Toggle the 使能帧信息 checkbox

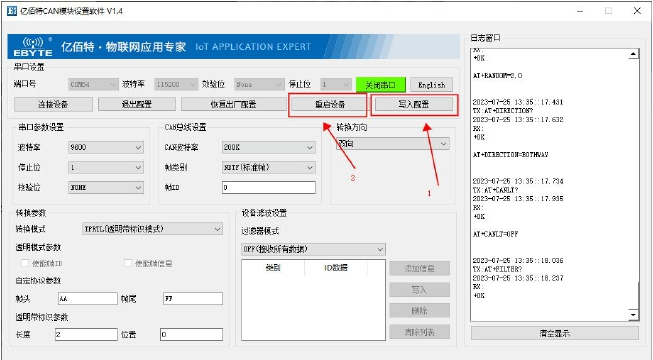tap(128, 263)
